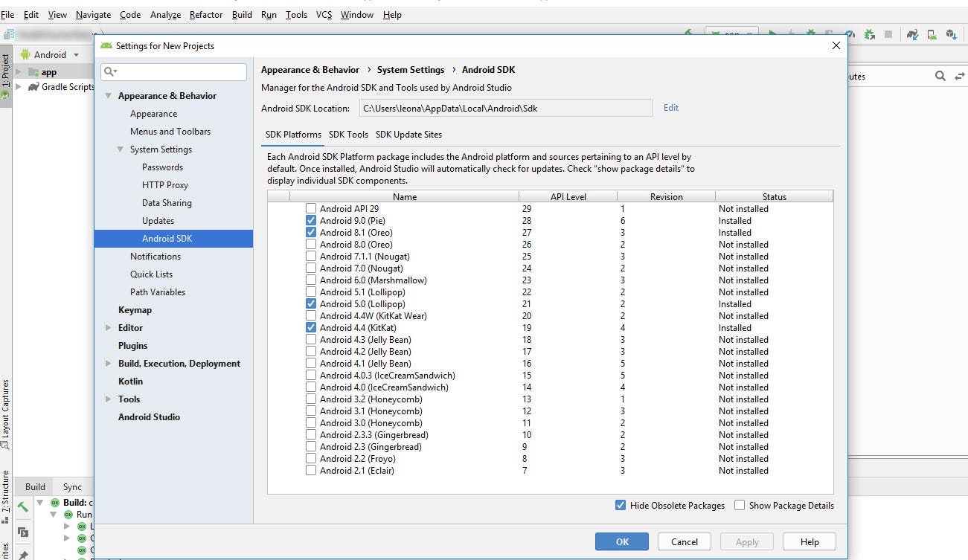Collapse Appearance & Behavior settings group
The image size is (968, 560).
[x=109, y=96]
